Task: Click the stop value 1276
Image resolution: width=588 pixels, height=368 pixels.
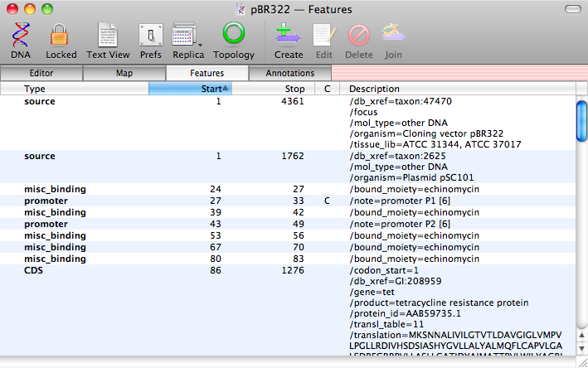Action: click(x=293, y=270)
